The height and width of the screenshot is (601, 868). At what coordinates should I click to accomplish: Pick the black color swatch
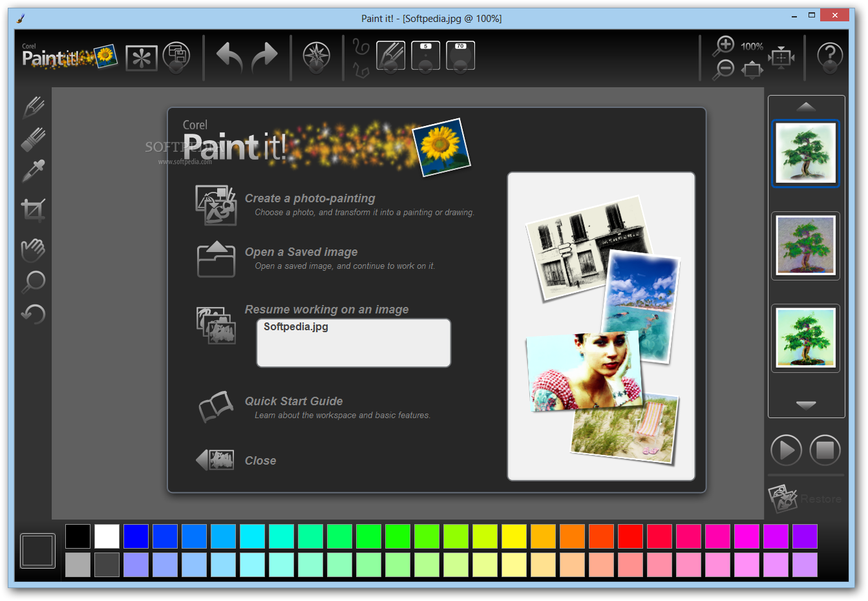click(78, 536)
